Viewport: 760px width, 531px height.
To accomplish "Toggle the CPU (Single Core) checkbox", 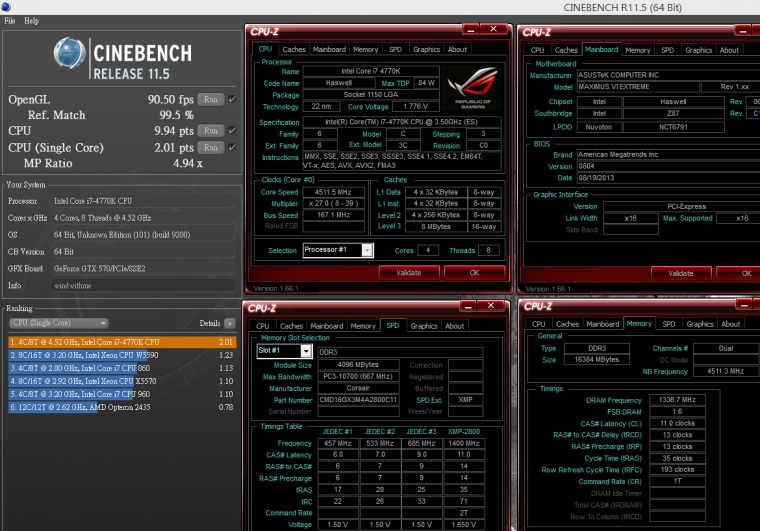I will click(232, 148).
